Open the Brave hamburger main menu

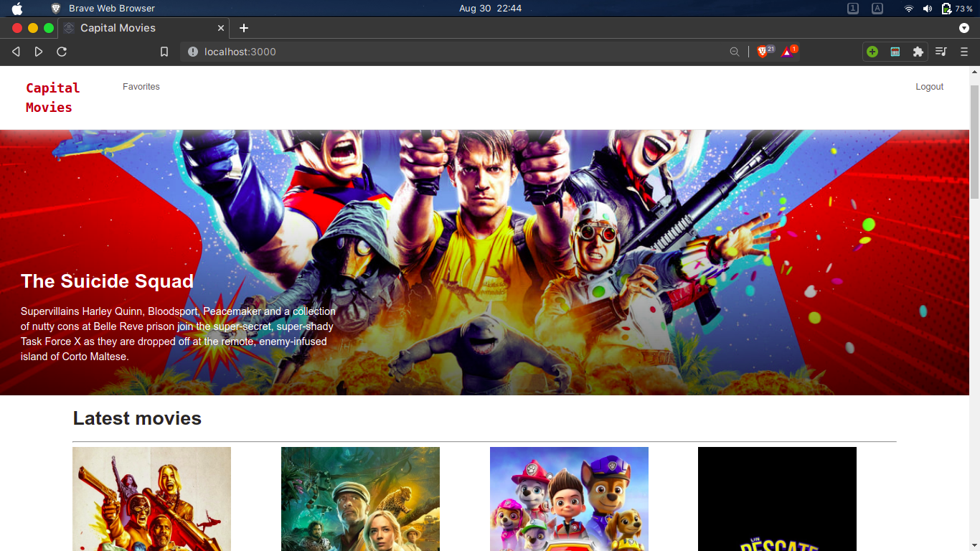964,52
